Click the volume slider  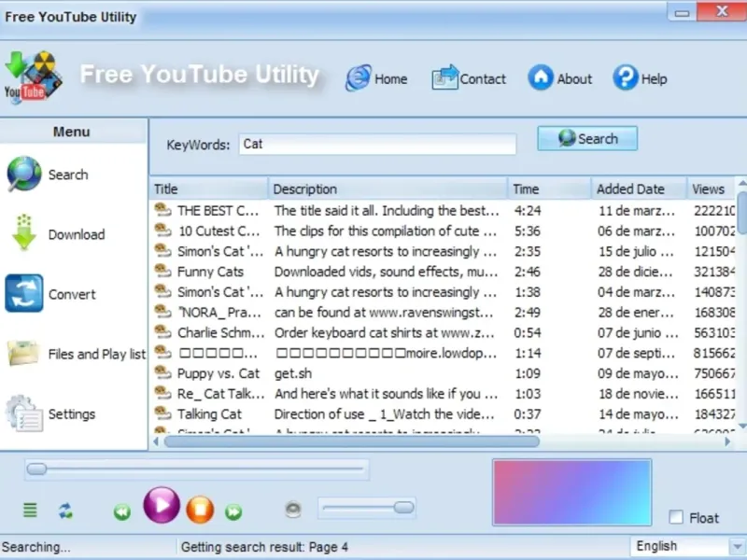coord(367,508)
